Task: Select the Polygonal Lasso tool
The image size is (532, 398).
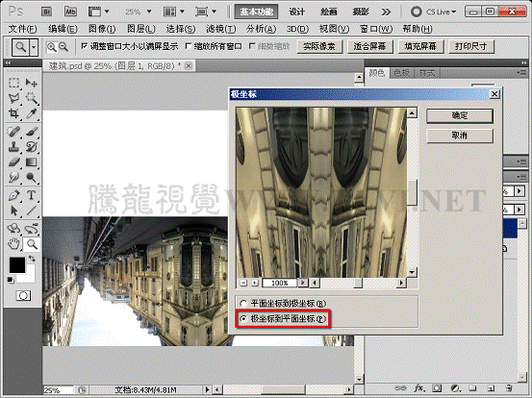Action: point(13,98)
